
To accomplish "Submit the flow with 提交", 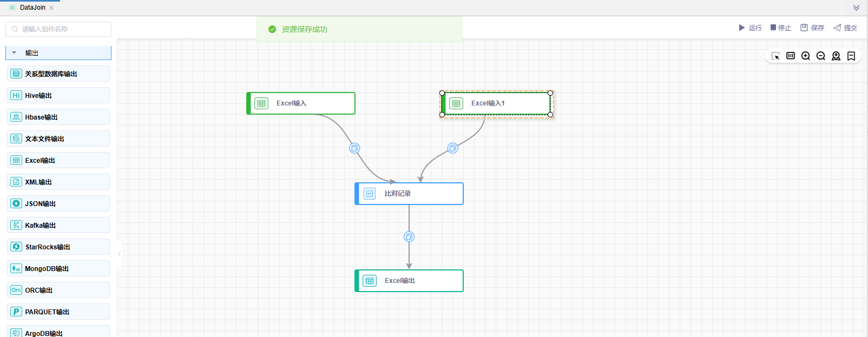I will point(845,28).
